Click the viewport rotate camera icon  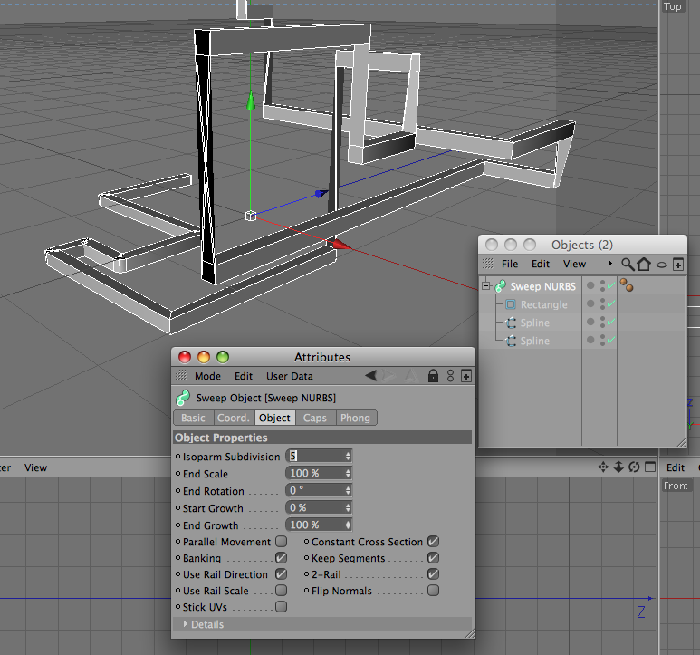pyautogui.click(x=633, y=467)
